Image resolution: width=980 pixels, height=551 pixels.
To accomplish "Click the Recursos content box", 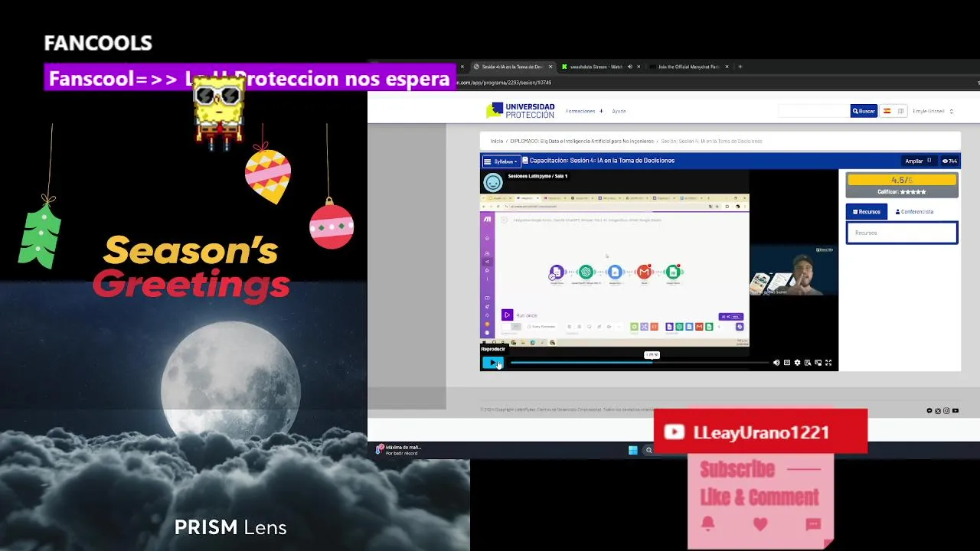I will click(901, 233).
